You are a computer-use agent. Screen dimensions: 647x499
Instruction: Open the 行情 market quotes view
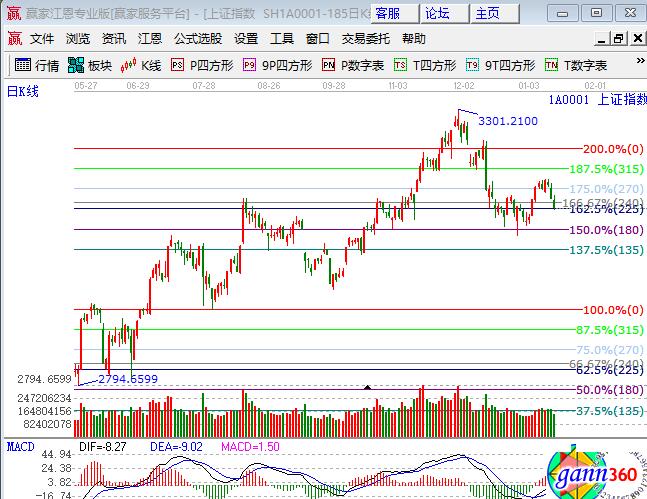point(37,66)
